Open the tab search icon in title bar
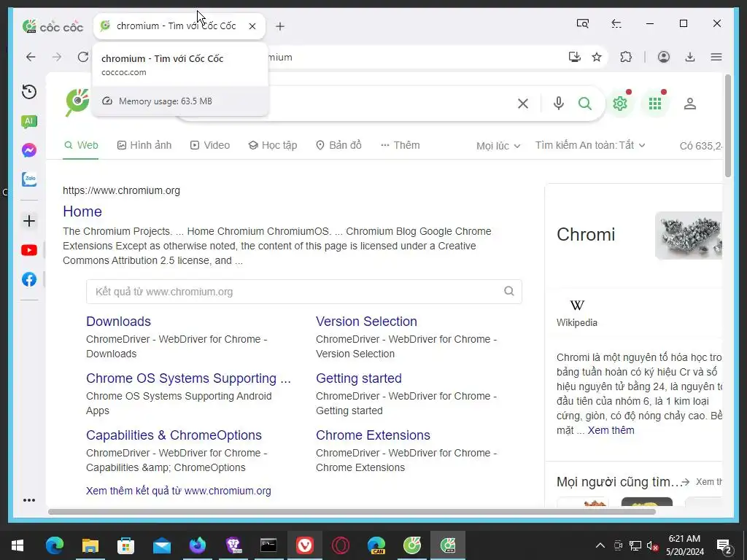 tap(583, 23)
